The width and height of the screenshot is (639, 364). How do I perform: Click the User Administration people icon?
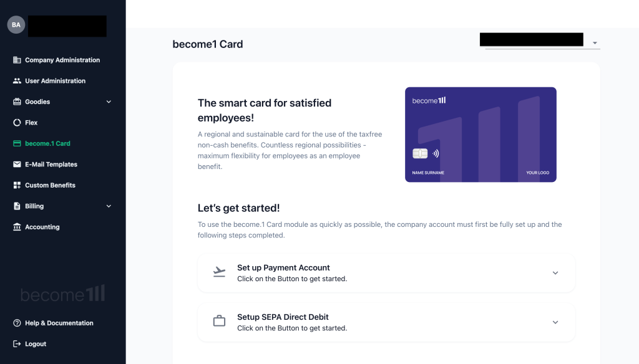point(17,80)
